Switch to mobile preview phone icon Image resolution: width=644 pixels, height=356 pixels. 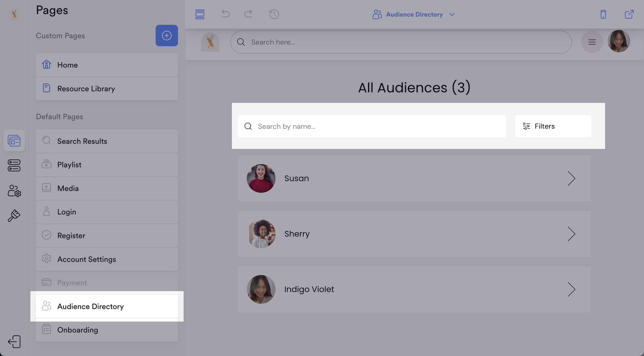603,14
